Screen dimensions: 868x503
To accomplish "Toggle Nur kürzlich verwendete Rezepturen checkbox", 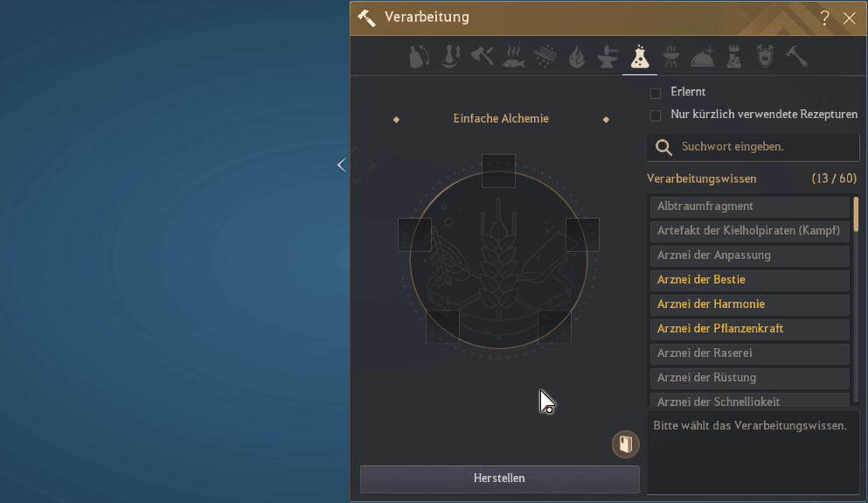I will (656, 115).
